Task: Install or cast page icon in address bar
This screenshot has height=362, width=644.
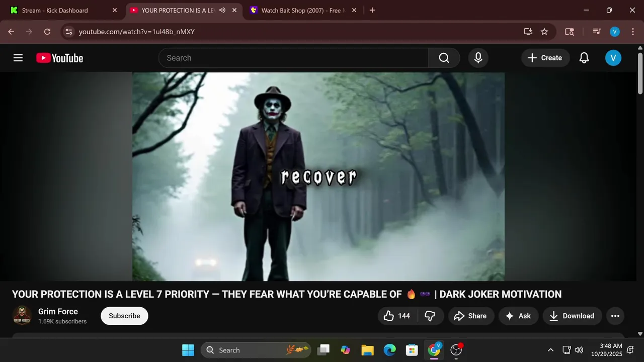Action: pyautogui.click(x=528, y=32)
